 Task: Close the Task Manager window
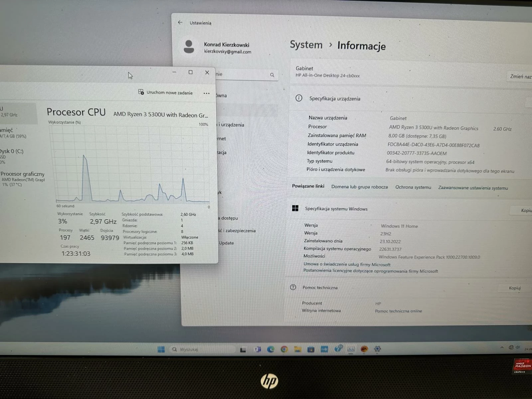tap(207, 72)
